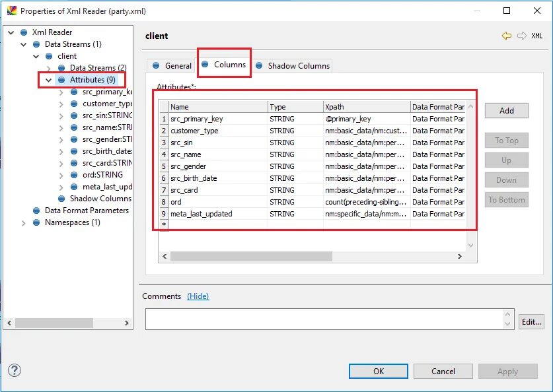Click the help question mark icon
The image size is (553, 392).
tap(14, 370)
